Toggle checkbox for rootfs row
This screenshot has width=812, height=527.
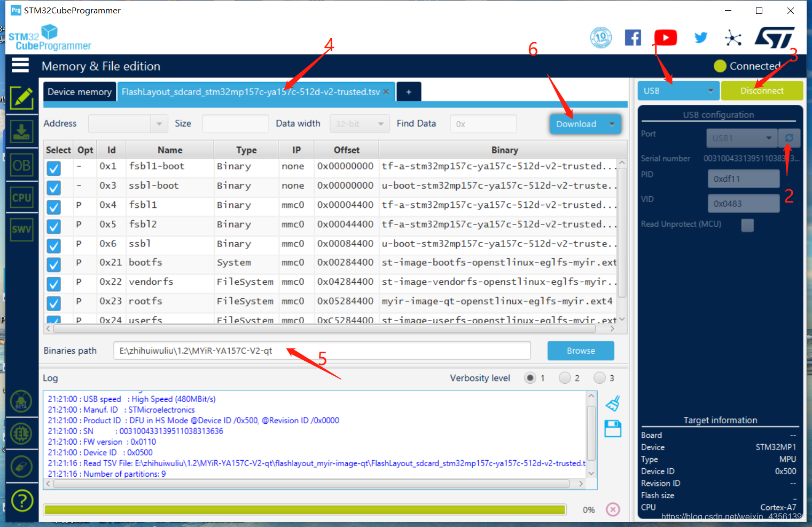(x=53, y=303)
